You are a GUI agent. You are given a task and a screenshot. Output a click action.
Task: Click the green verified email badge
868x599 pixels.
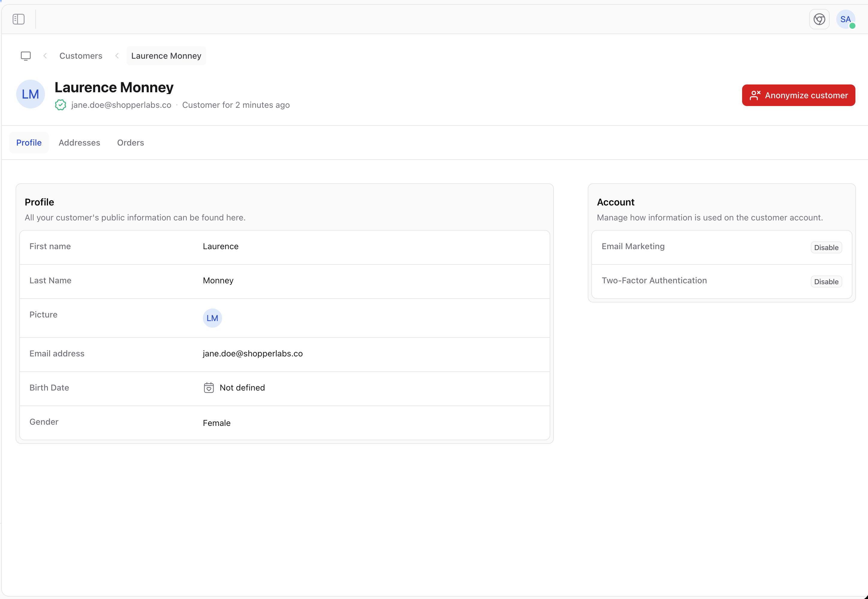pos(61,105)
